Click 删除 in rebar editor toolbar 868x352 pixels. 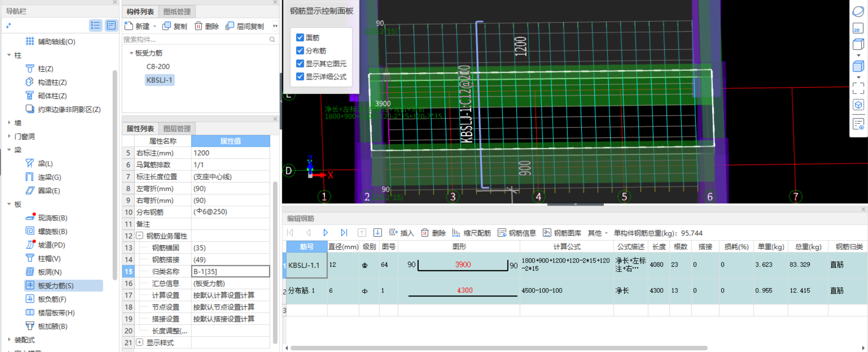point(434,233)
